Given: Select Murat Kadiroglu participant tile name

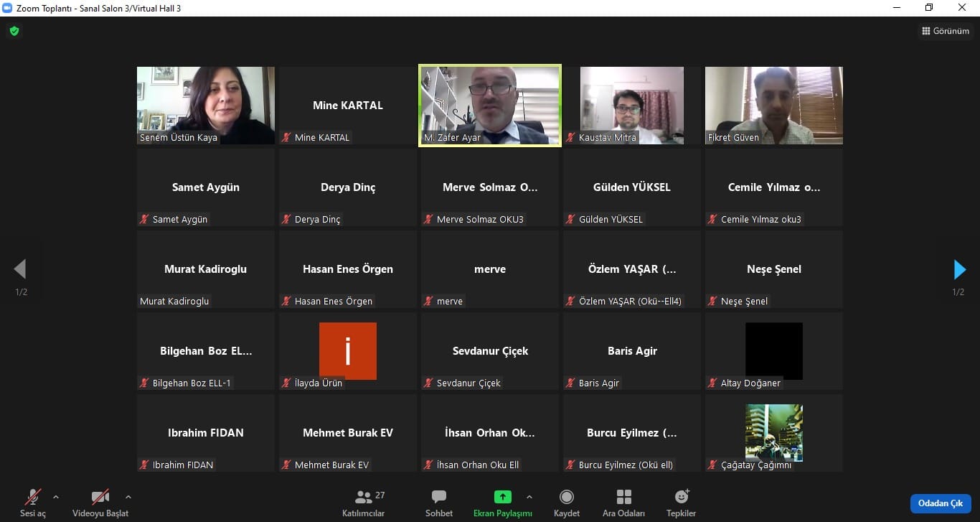Looking at the screenshot, I should [x=206, y=269].
